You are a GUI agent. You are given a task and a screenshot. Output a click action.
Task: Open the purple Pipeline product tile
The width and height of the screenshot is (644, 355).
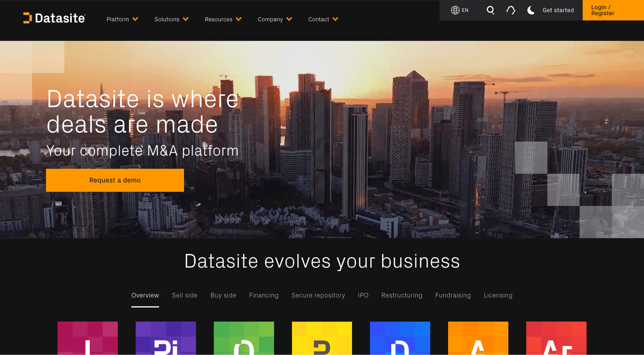tap(165, 338)
